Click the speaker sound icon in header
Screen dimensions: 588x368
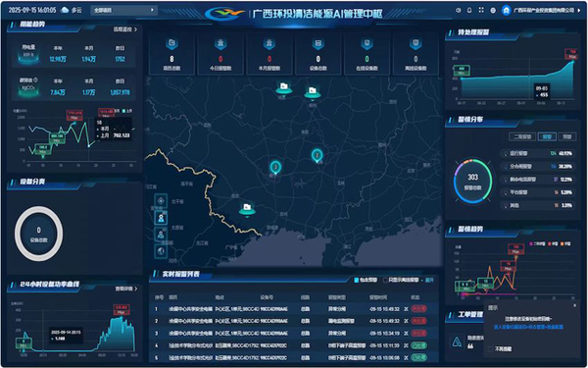(458, 11)
